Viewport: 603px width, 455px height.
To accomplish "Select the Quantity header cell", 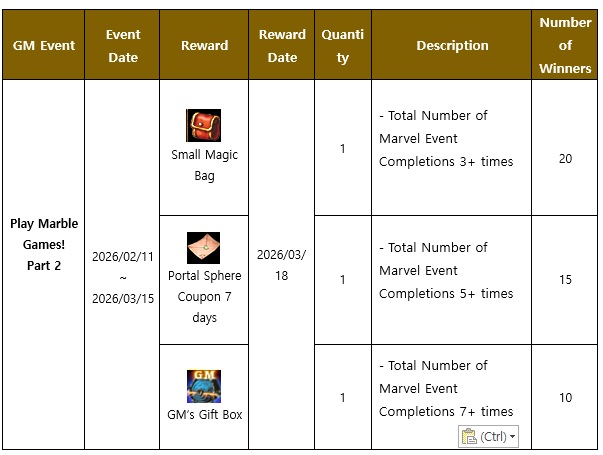I will pos(342,46).
